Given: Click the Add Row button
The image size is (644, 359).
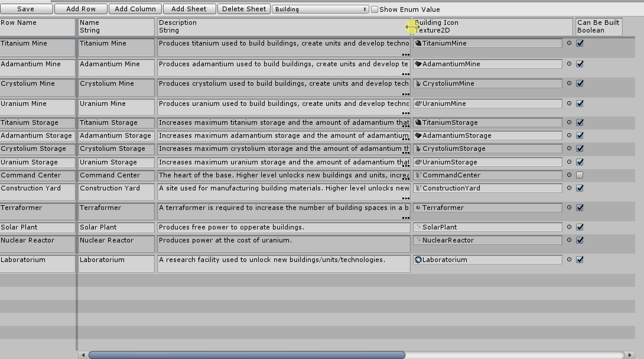Looking at the screenshot, I should (81, 9).
